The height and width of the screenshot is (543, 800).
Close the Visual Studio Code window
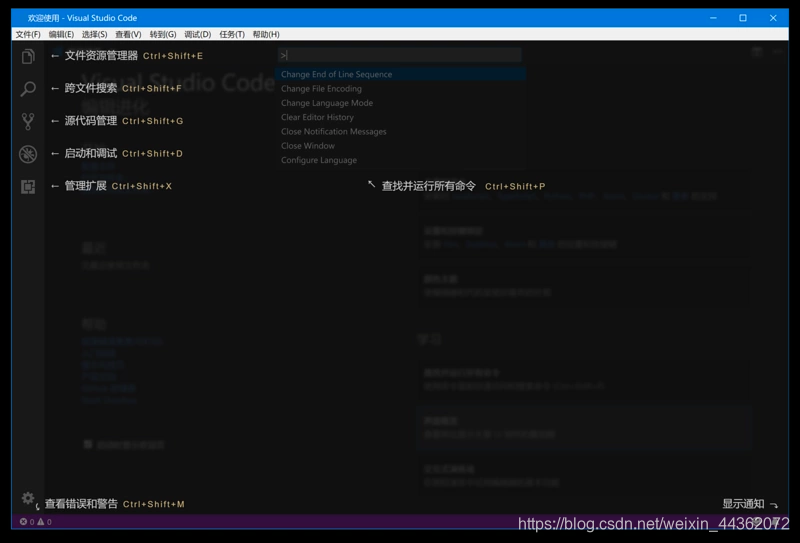click(773, 18)
